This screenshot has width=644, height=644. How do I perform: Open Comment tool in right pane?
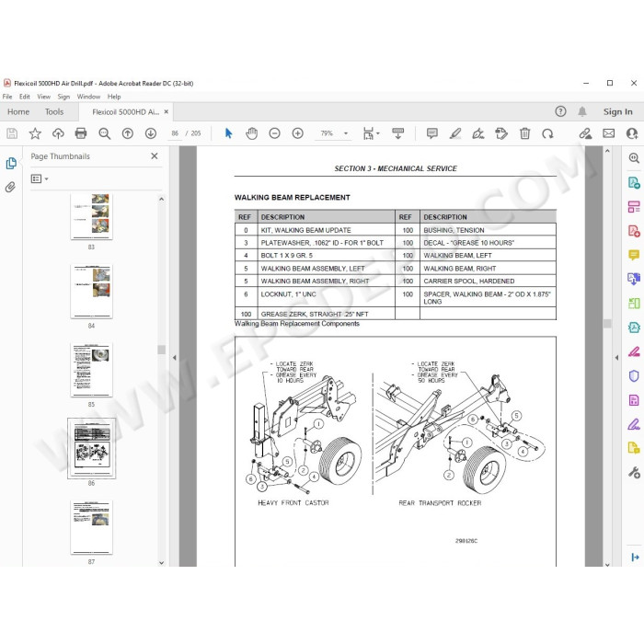tap(634, 255)
